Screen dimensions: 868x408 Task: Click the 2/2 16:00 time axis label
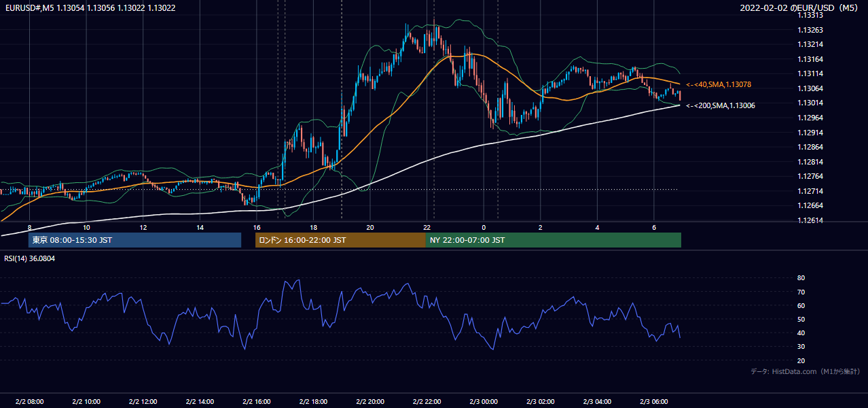tap(257, 401)
